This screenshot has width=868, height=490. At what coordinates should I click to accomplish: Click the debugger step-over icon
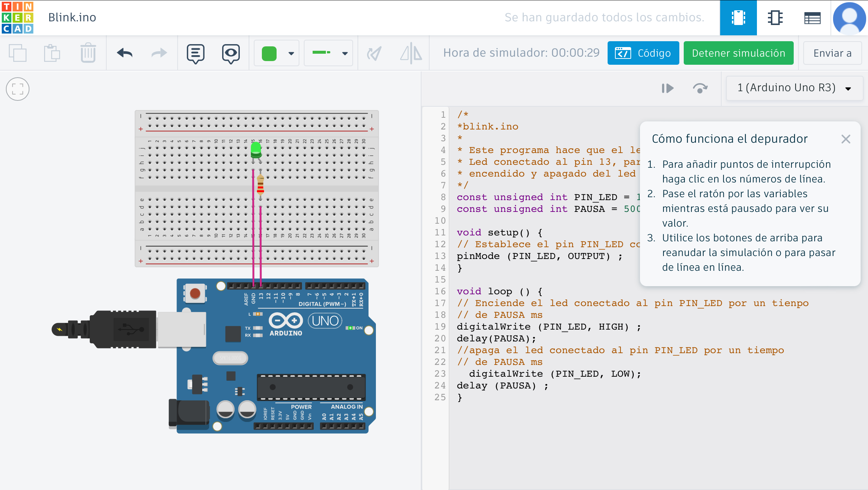[x=700, y=88]
